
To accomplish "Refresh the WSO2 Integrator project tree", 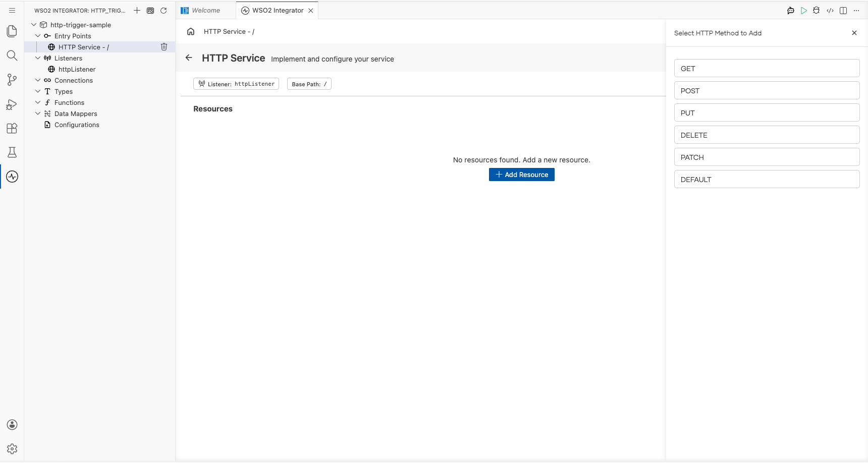I will point(164,10).
